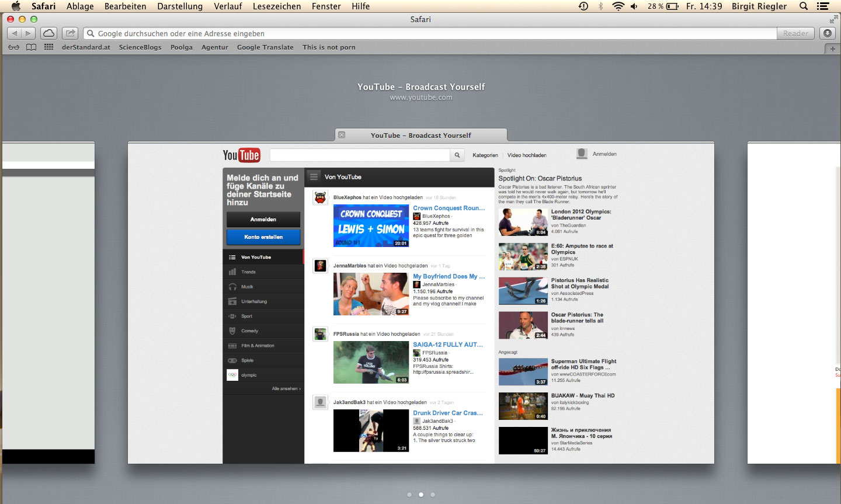The width and height of the screenshot is (841, 504).
Task: Open Notification Center icon in menu bar
Action: click(x=823, y=6)
